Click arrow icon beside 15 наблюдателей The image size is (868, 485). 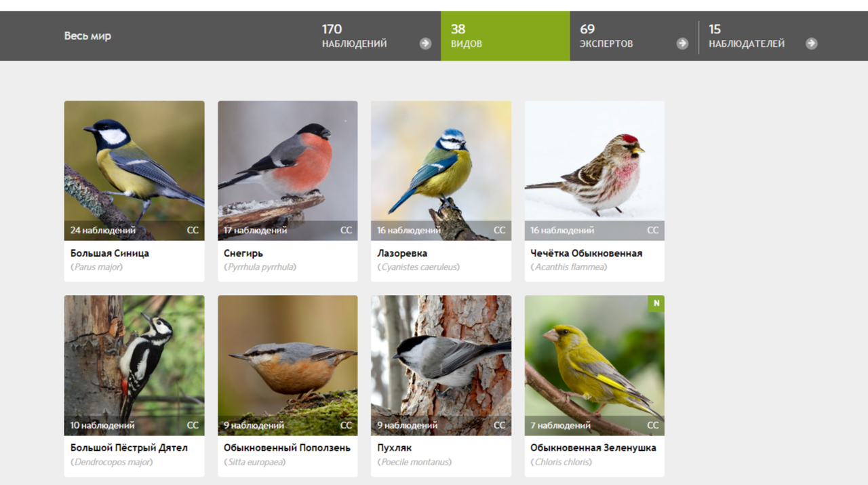[811, 43]
